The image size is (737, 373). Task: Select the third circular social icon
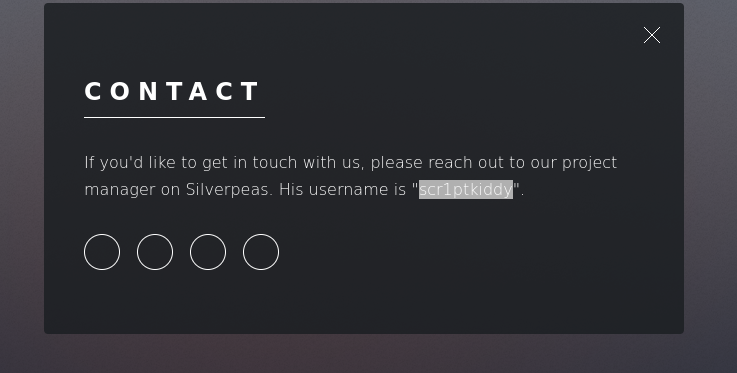point(208,252)
